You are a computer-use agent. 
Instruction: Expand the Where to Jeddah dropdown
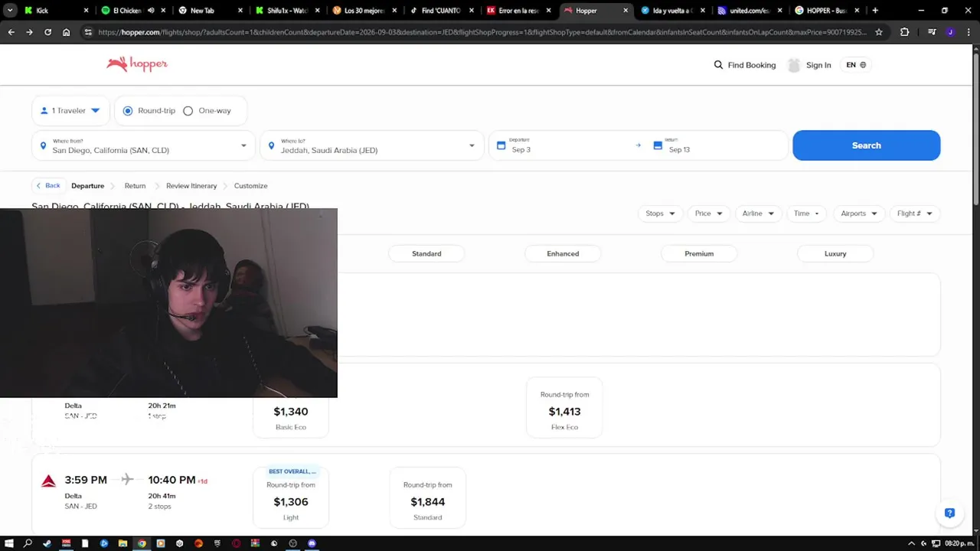click(472, 145)
